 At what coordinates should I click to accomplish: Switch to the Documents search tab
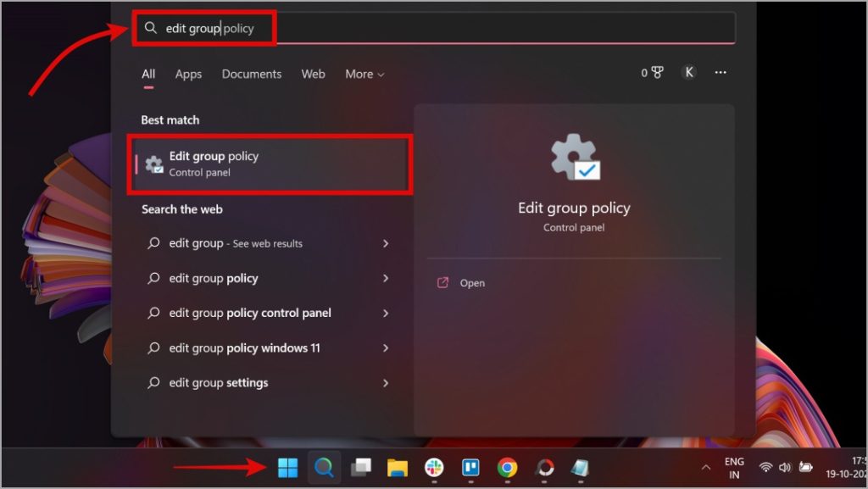[x=251, y=75]
